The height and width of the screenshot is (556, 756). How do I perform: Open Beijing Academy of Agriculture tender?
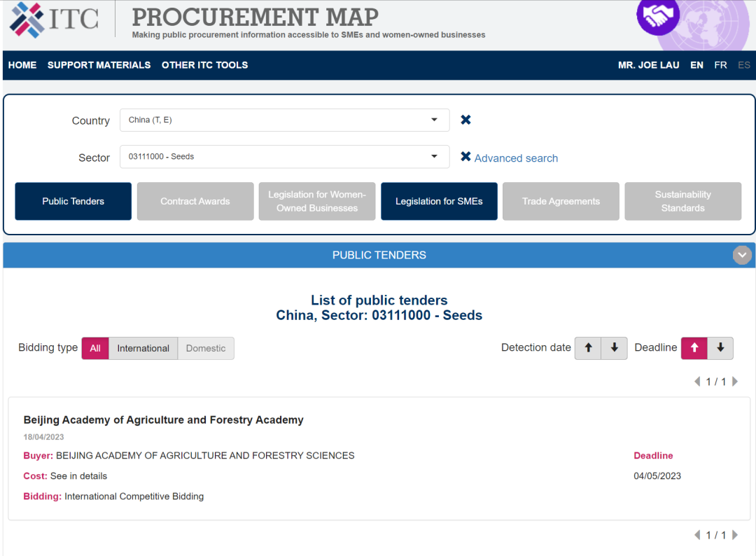click(163, 420)
